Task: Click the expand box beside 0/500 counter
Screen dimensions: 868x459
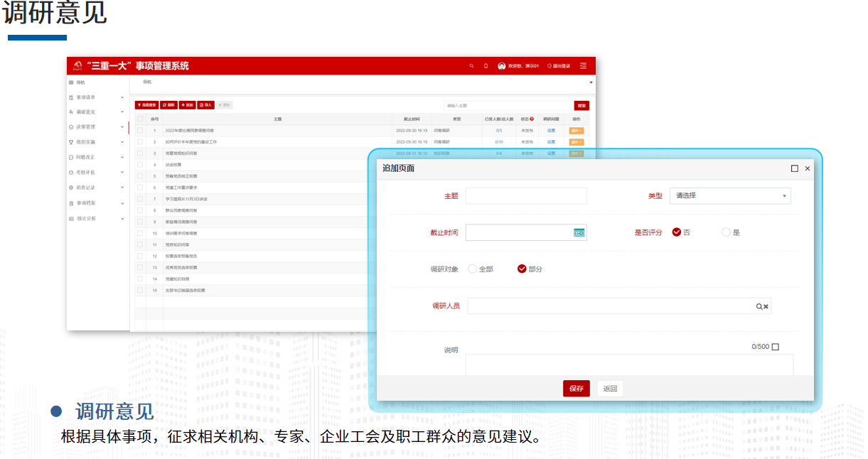Action: point(775,347)
